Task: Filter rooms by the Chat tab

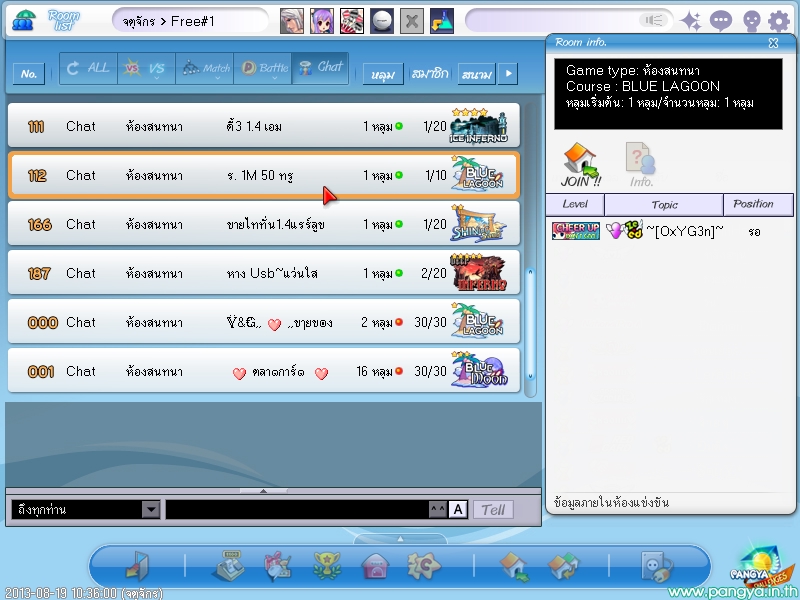Action: [x=321, y=68]
